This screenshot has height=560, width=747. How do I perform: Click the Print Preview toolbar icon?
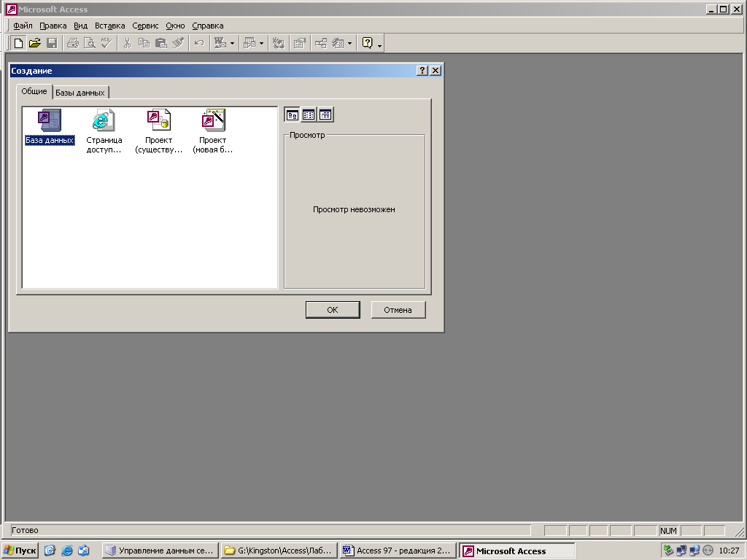(x=90, y=43)
